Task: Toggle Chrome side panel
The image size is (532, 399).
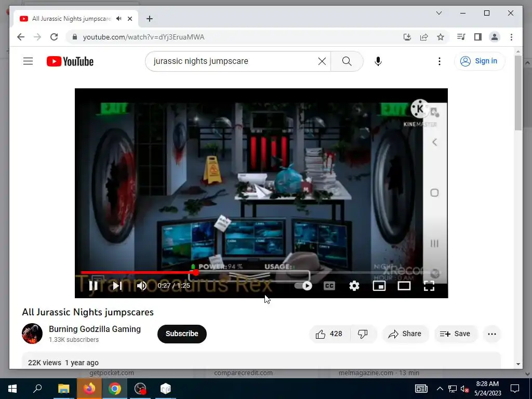Action: [478, 37]
